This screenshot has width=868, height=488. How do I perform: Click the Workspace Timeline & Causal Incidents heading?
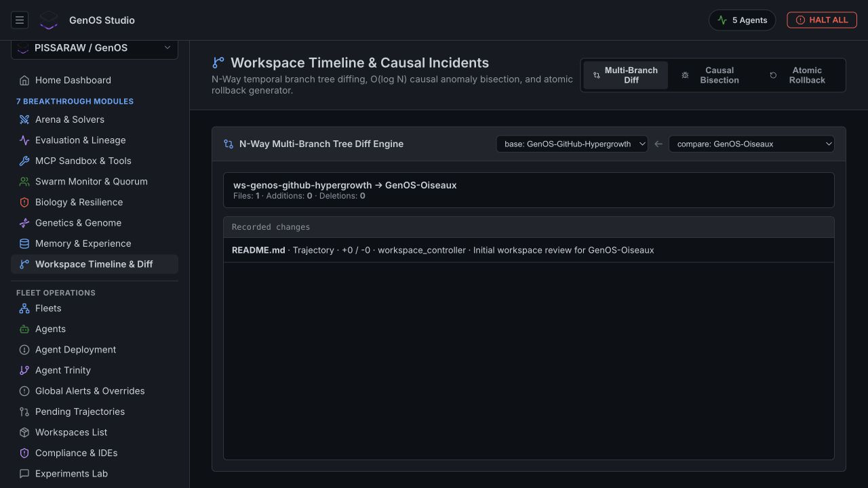point(359,62)
